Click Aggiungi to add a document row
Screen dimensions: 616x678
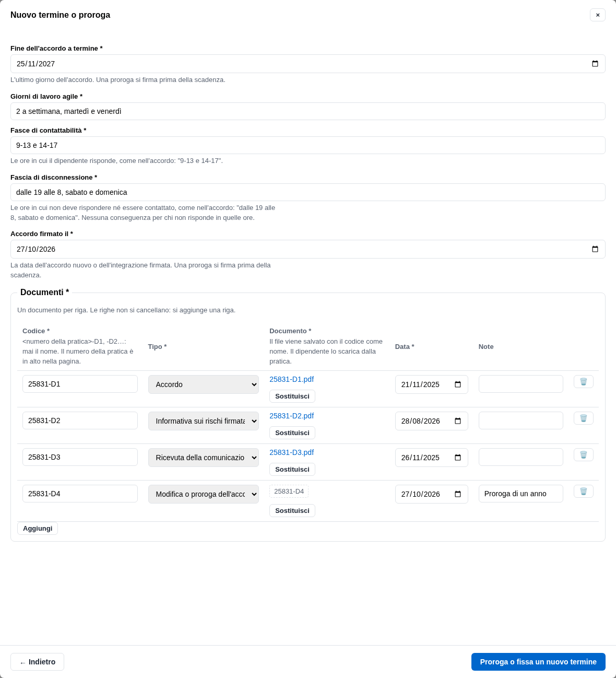(38, 528)
